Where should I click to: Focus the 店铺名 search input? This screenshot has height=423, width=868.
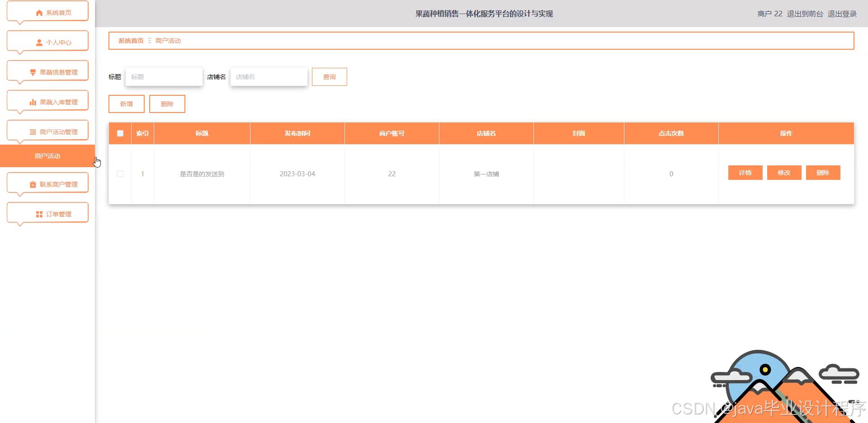(269, 77)
